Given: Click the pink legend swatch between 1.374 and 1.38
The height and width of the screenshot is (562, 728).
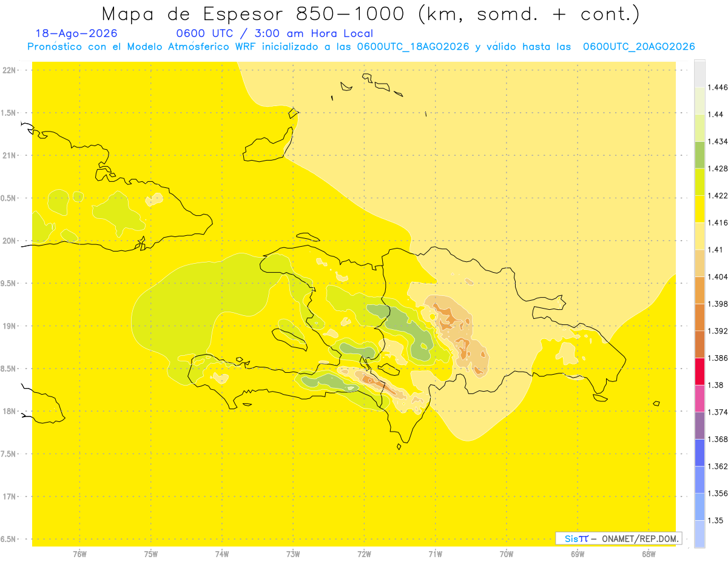Looking at the screenshot, I should click(699, 398).
